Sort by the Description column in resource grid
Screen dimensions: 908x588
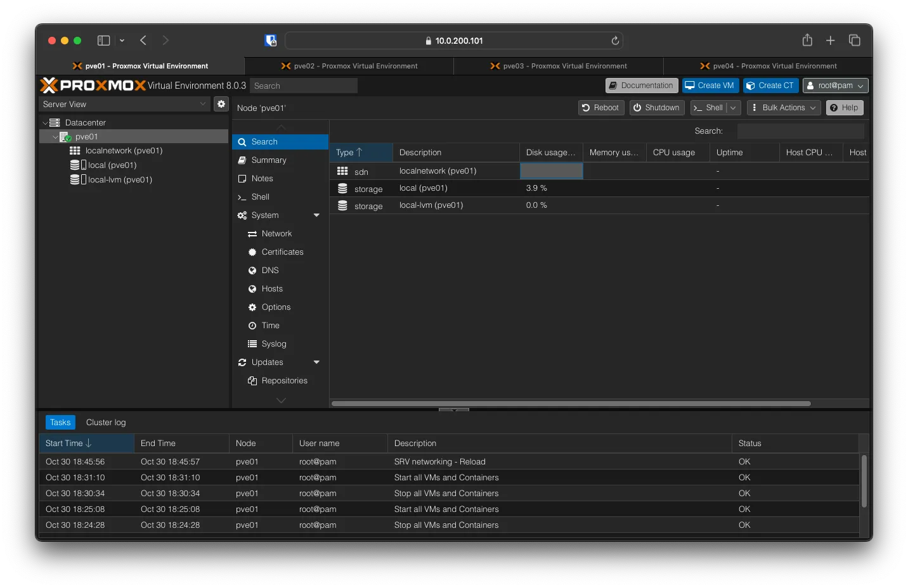[x=456, y=153]
